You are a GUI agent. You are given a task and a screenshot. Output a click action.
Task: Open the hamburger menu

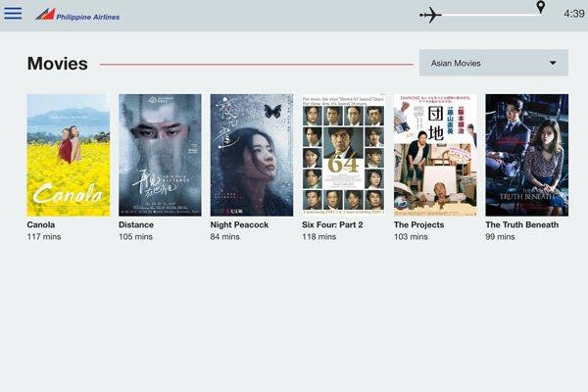click(13, 13)
